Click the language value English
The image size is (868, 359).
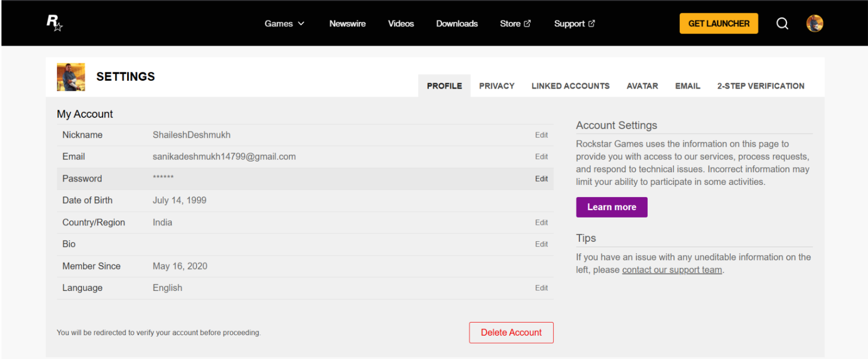pos(168,288)
